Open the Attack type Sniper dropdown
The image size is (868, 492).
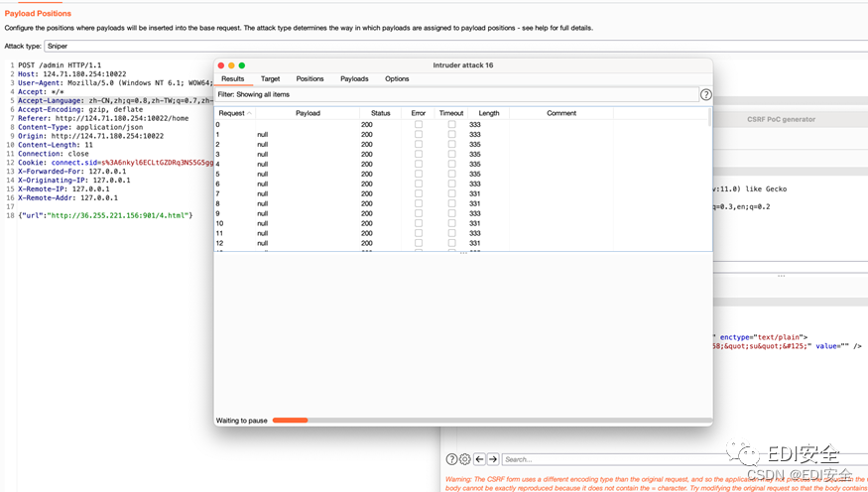pos(455,46)
